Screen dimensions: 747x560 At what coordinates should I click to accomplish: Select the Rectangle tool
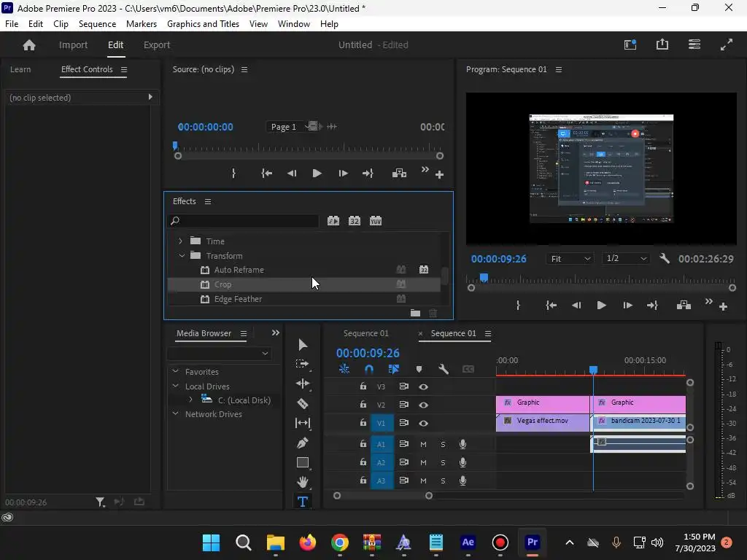point(303,462)
